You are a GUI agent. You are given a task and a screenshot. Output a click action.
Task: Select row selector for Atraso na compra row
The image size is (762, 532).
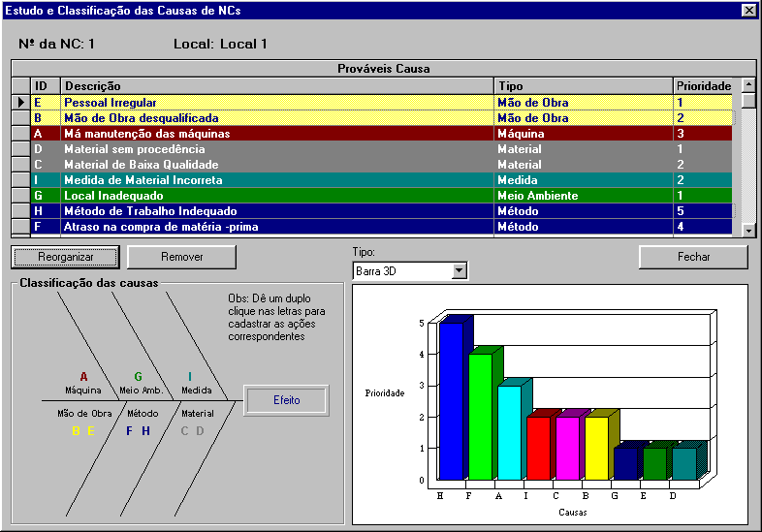(21, 227)
